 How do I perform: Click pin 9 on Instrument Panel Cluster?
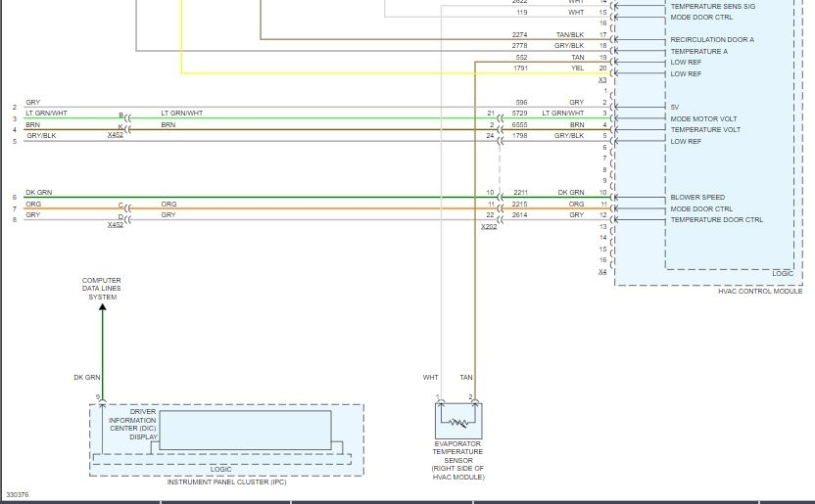[98, 396]
